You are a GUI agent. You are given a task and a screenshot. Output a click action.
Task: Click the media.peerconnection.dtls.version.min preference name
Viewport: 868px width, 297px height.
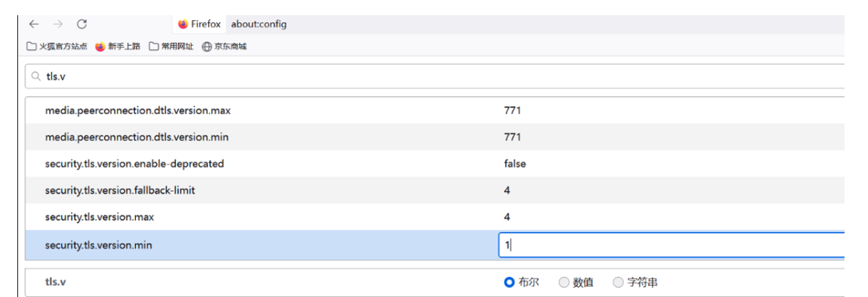point(137,137)
